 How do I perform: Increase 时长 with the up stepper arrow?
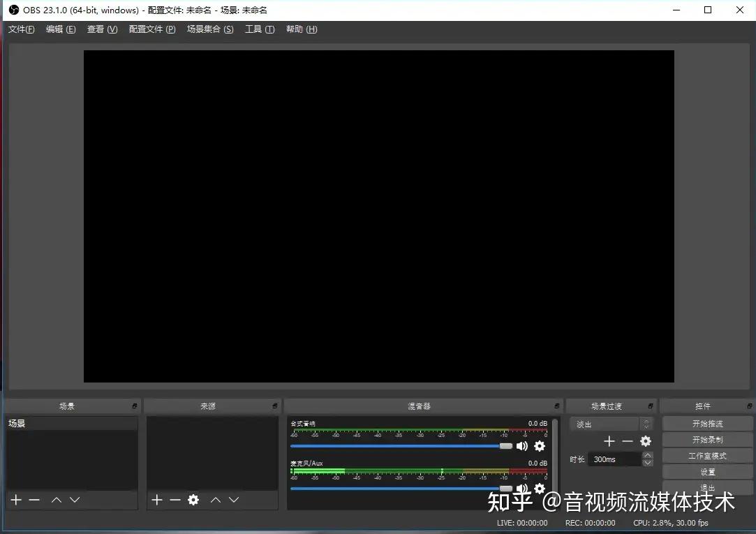pyautogui.click(x=648, y=455)
